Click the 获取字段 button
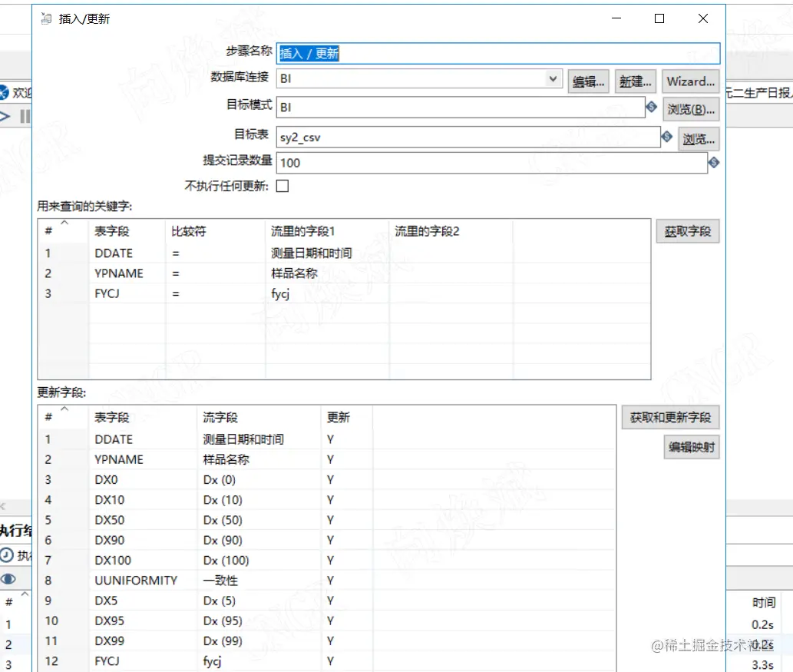The height and width of the screenshot is (672, 793). [x=687, y=231]
